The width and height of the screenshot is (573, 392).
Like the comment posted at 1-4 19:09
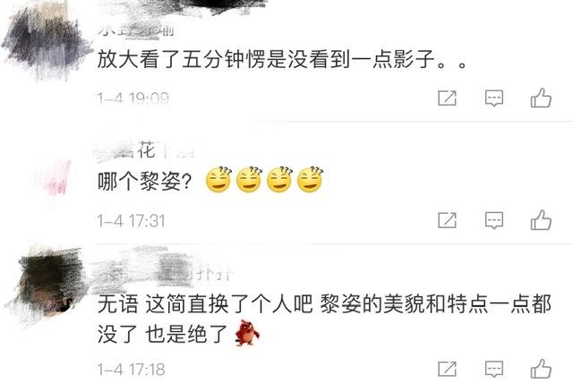pyautogui.click(x=541, y=98)
